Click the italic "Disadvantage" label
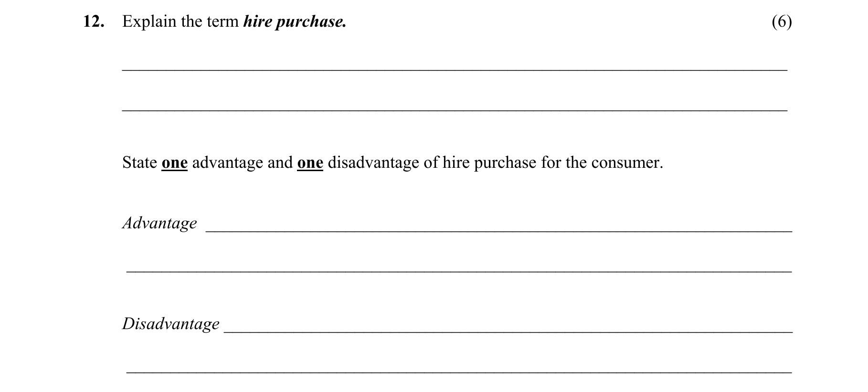This screenshot has height=392, width=868. (x=170, y=324)
